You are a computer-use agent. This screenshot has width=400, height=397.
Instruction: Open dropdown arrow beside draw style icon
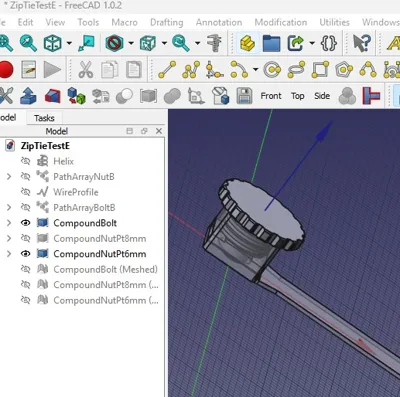coord(131,43)
